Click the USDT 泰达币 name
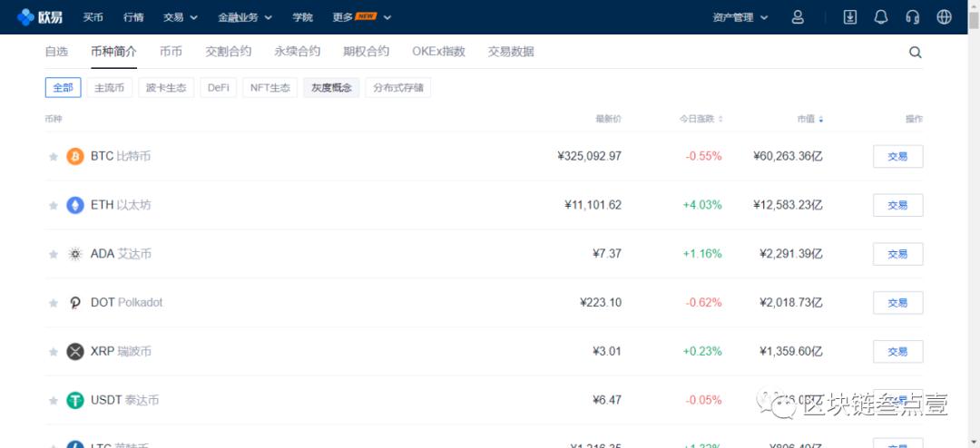Viewport: 980px width, 448px height. click(125, 400)
